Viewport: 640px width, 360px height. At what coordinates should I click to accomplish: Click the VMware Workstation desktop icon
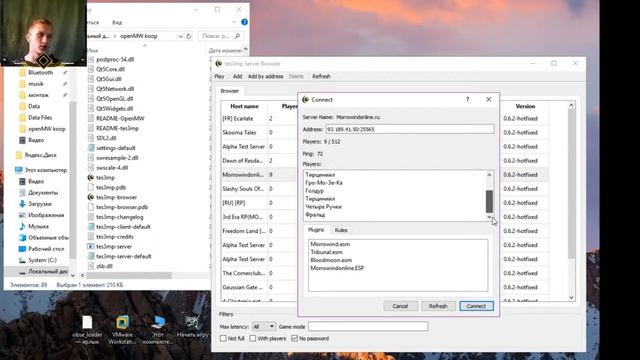[x=122, y=329]
